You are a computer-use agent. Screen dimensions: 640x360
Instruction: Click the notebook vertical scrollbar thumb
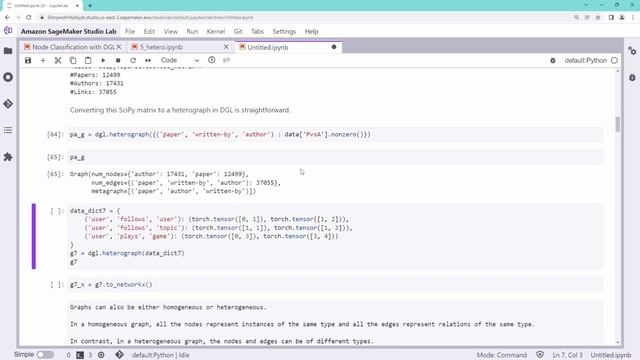pyautogui.click(x=618, y=124)
